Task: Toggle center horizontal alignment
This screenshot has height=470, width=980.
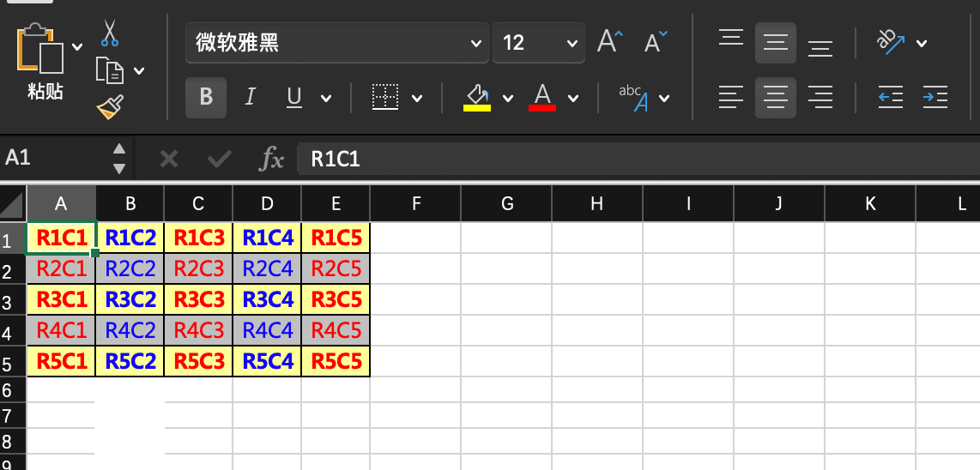Action: [x=776, y=98]
